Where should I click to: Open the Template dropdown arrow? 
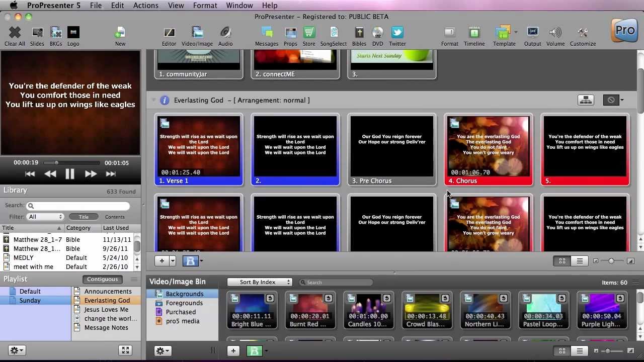click(516, 32)
